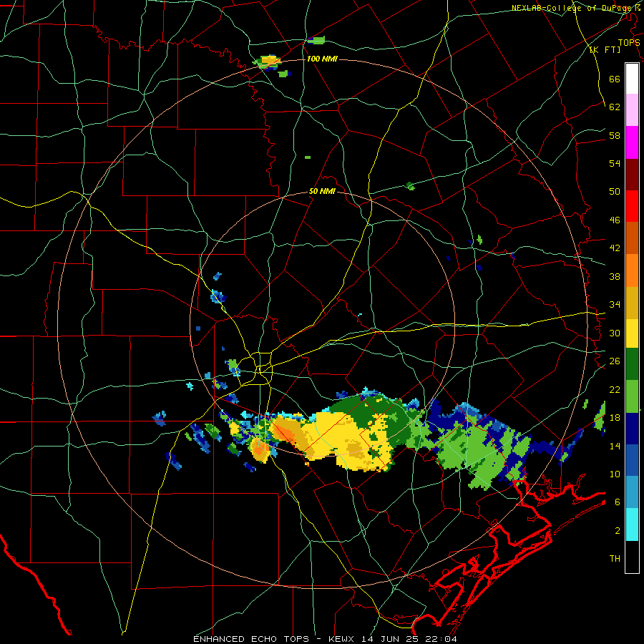Screen dimensions: 644x644
Task: Select the 26 legend value
Action: coord(615,361)
